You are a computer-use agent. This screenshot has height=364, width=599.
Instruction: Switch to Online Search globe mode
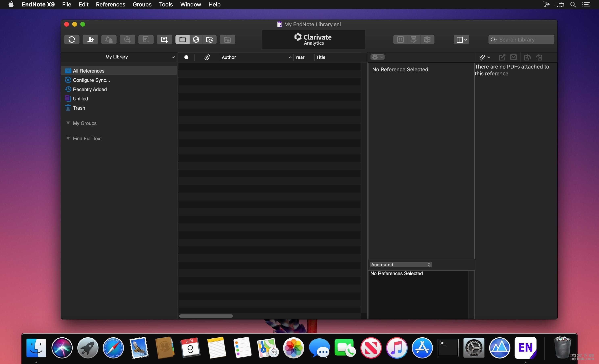coord(196,39)
